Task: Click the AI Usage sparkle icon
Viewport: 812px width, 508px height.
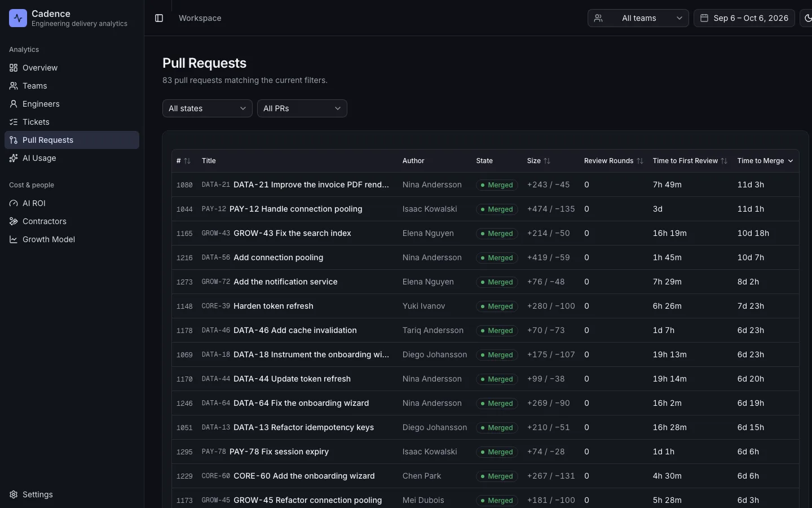Action: 14,158
